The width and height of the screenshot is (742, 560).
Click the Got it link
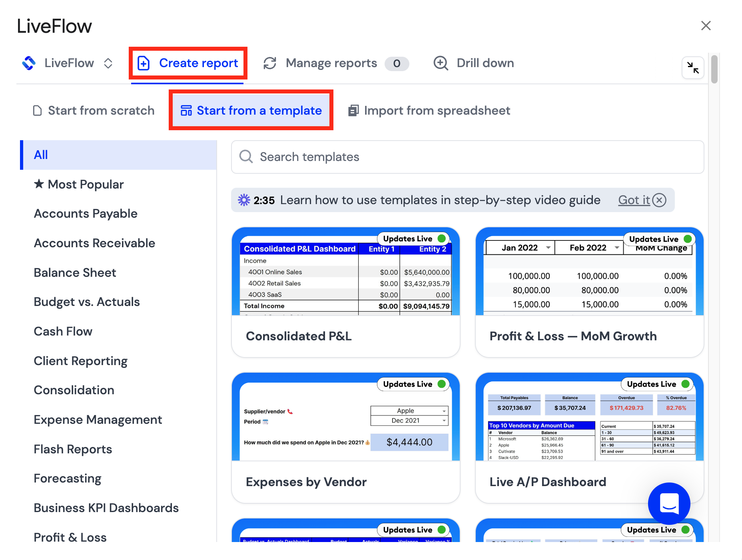[634, 200]
